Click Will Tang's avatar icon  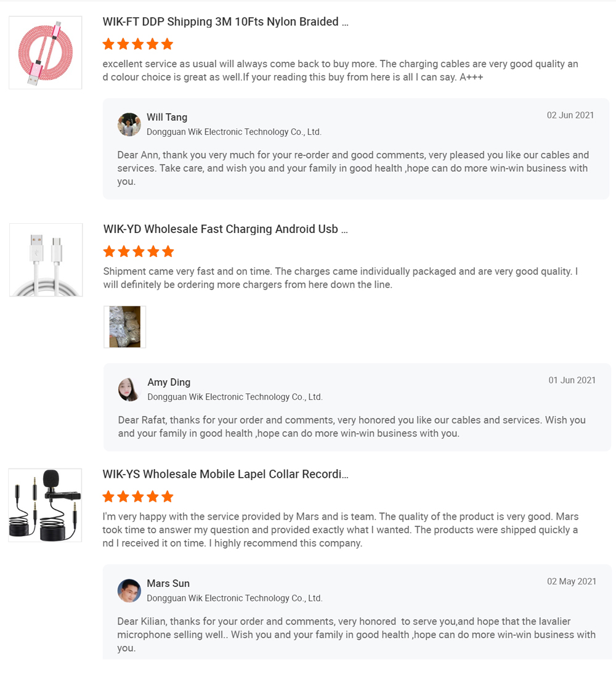click(x=129, y=125)
